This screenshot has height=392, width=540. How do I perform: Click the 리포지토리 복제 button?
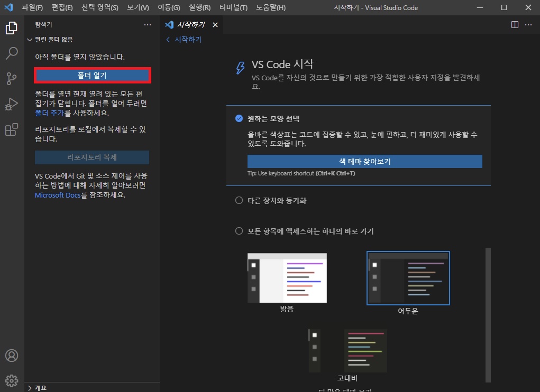92,157
